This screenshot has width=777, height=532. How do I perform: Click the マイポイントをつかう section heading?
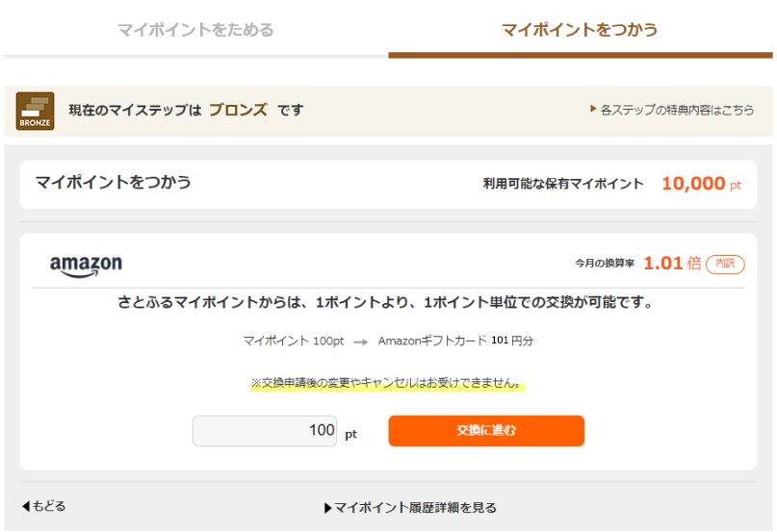coord(113,182)
